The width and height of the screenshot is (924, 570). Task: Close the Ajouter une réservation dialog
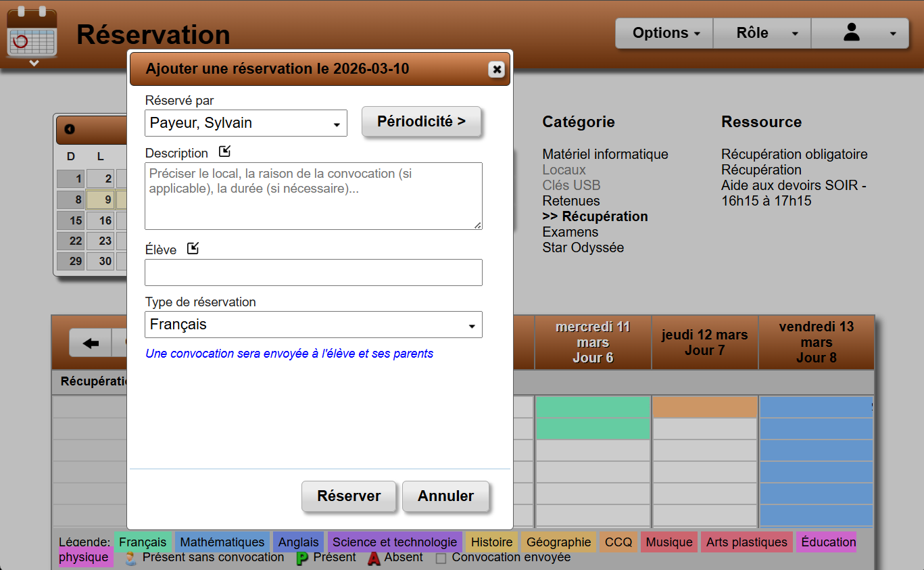click(496, 70)
